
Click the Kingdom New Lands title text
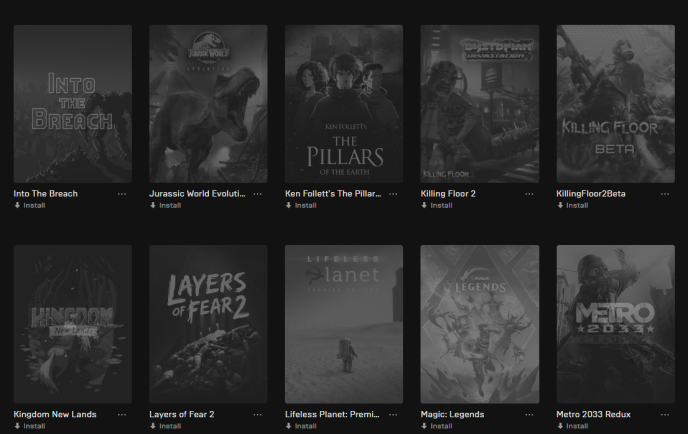tap(55, 414)
